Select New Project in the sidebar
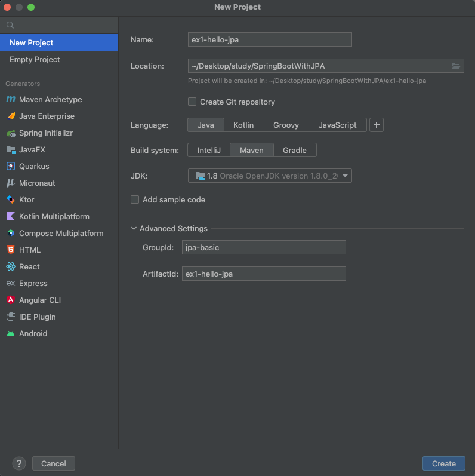 tap(59, 42)
